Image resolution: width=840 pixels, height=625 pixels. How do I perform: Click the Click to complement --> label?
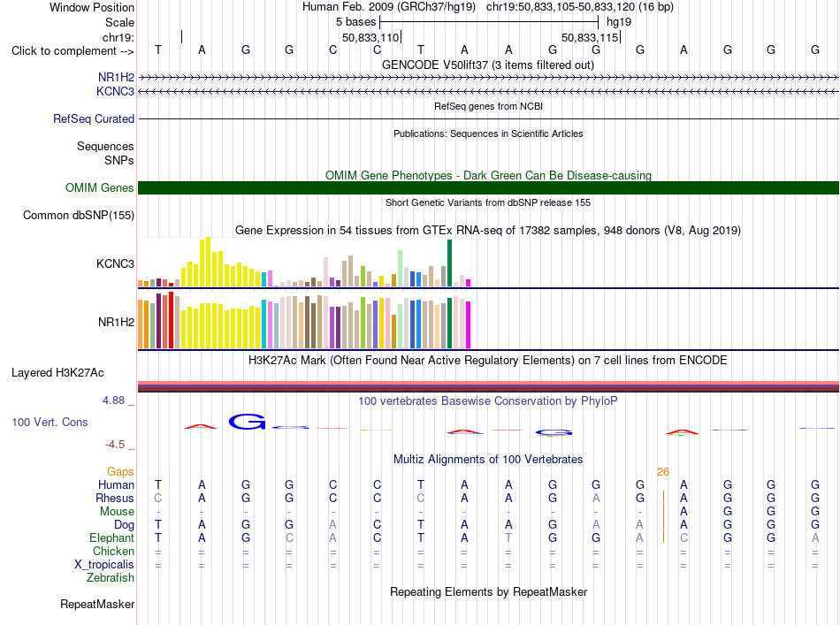73,51
